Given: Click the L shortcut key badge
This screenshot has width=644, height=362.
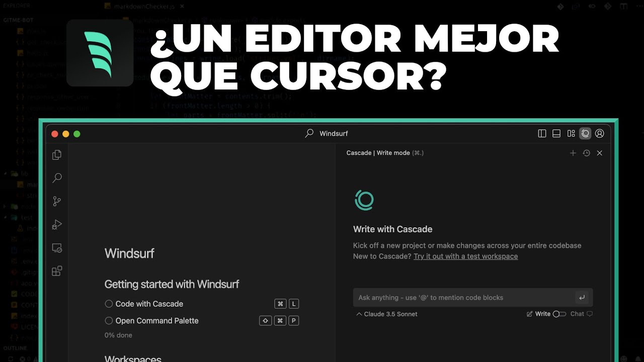Looking at the screenshot, I should 294,304.
